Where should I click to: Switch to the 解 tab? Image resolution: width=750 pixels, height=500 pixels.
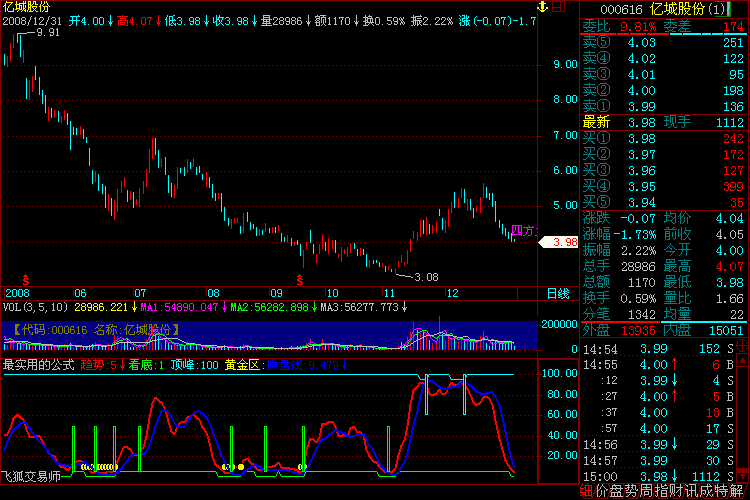click(736, 491)
